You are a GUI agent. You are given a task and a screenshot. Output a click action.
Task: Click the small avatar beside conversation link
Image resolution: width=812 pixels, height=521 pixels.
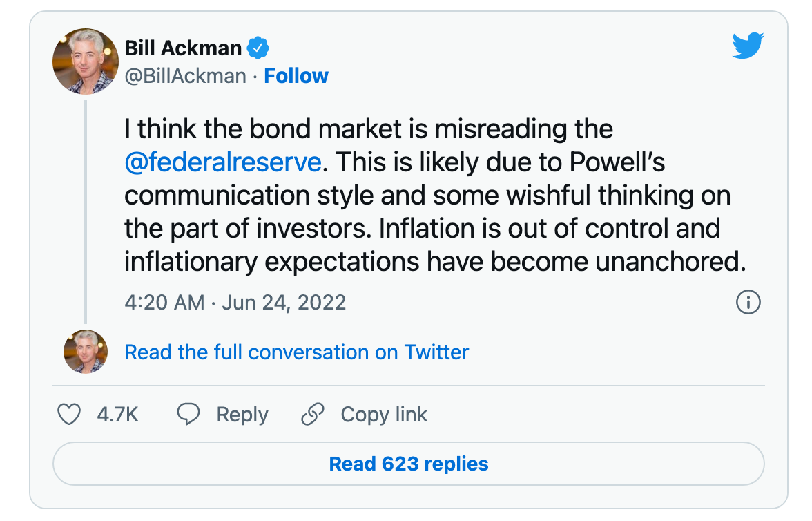click(86, 352)
